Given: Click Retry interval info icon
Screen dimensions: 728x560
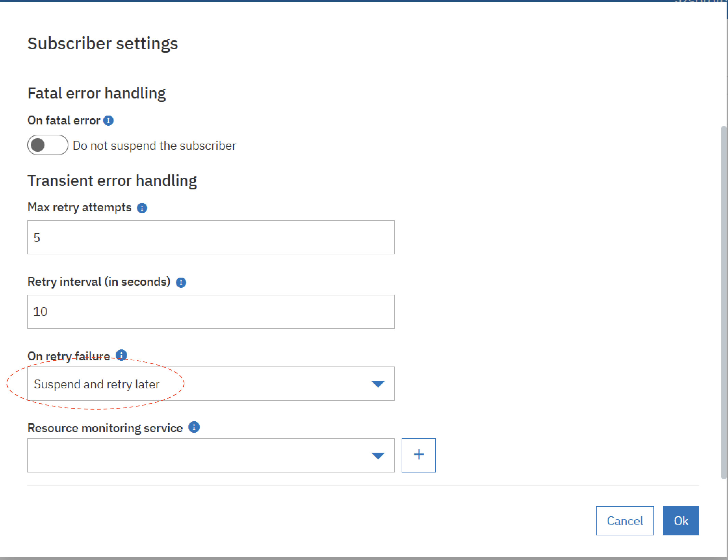Looking at the screenshot, I should tap(181, 282).
